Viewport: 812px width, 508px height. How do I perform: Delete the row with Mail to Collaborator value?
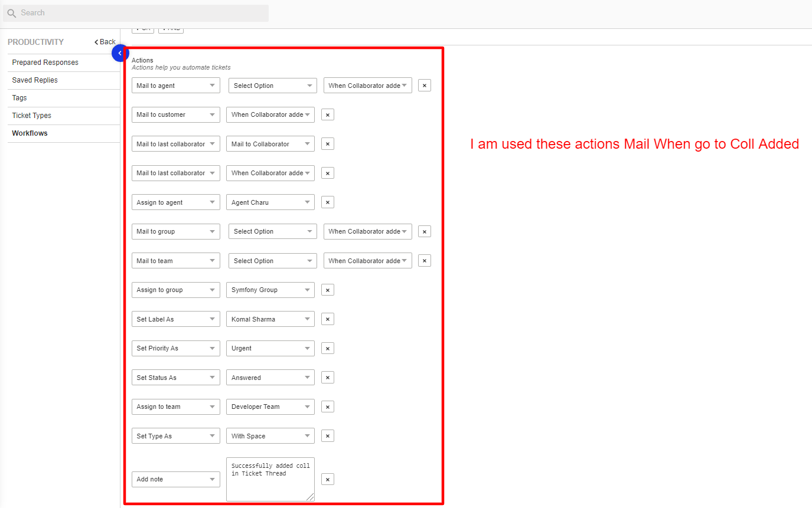328,144
